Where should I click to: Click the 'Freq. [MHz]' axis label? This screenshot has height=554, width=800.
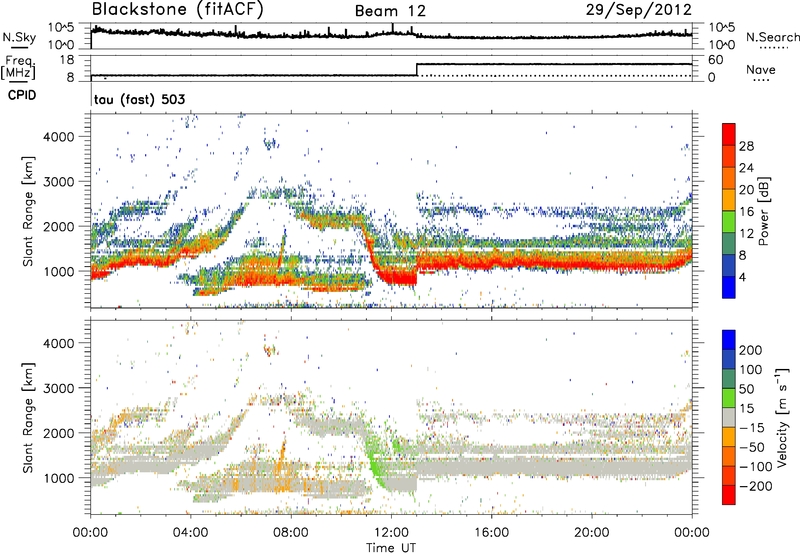pos(19,68)
